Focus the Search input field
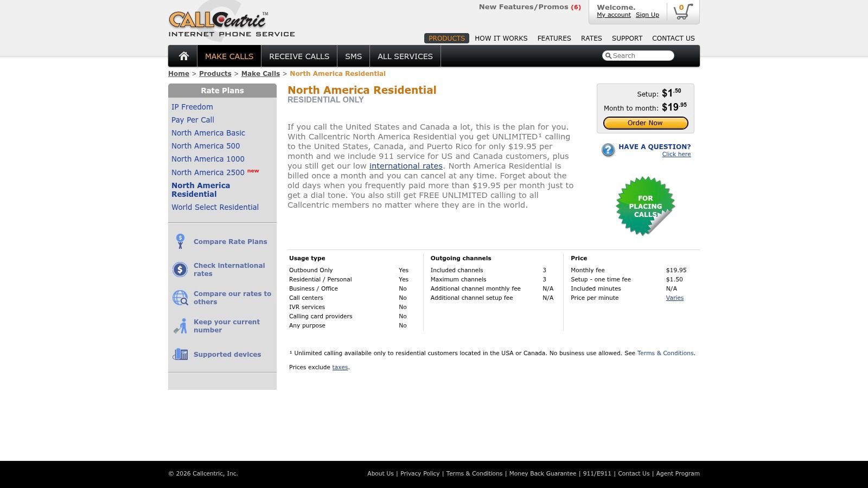The height and width of the screenshot is (488, 868). 638,56
